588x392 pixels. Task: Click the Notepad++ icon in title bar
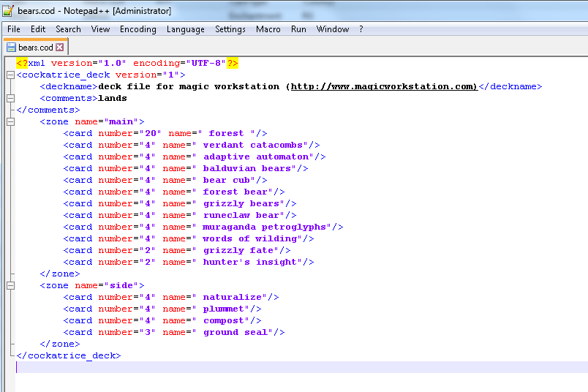(x=8, y=10)
